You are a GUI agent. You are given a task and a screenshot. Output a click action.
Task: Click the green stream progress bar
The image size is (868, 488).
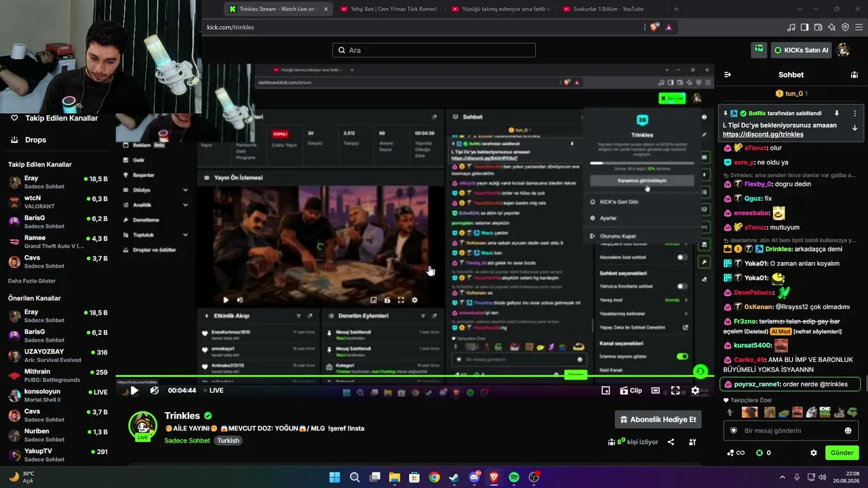point(414,376)
